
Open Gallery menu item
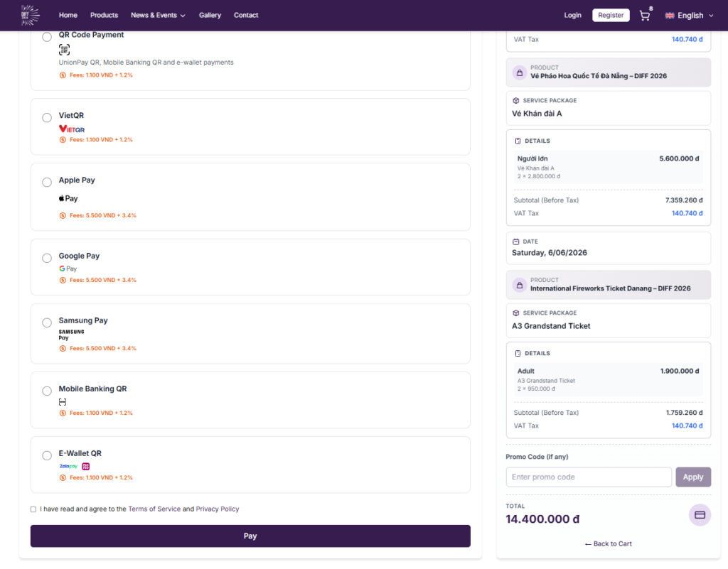210,16
